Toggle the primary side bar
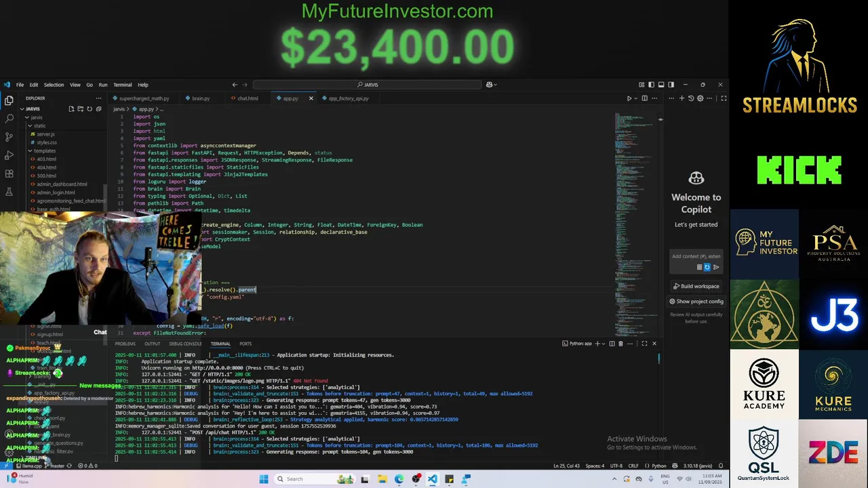 [x=652, y=85]
